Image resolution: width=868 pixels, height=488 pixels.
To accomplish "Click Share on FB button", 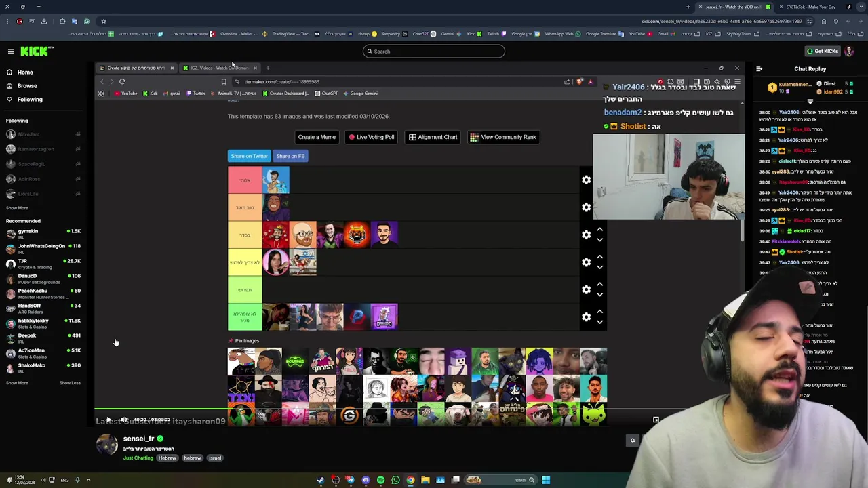I will [x=290, y=156].
